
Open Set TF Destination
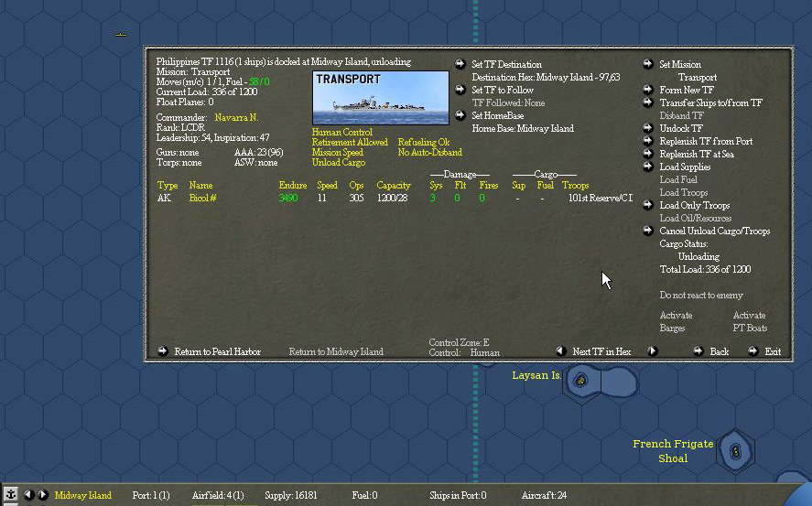click(x=506, y=64)
